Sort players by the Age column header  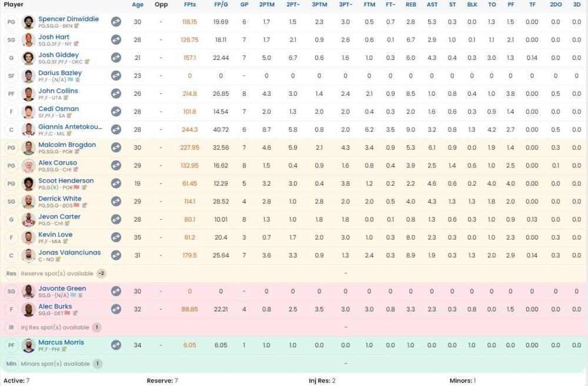[x=138, y=5]
